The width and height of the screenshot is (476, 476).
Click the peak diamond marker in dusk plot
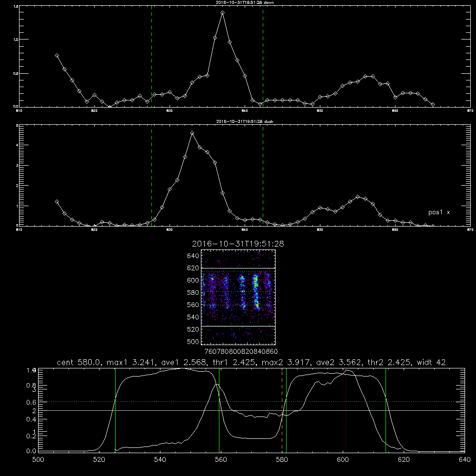(x=192, y=133)
